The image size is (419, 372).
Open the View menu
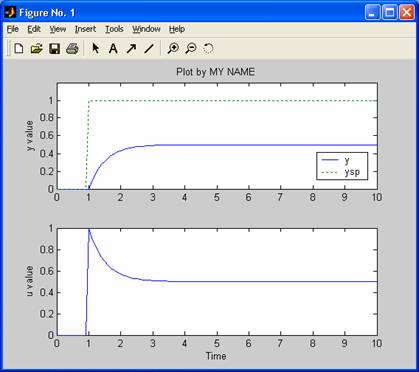pyautogui.click(x=58, y=29)
